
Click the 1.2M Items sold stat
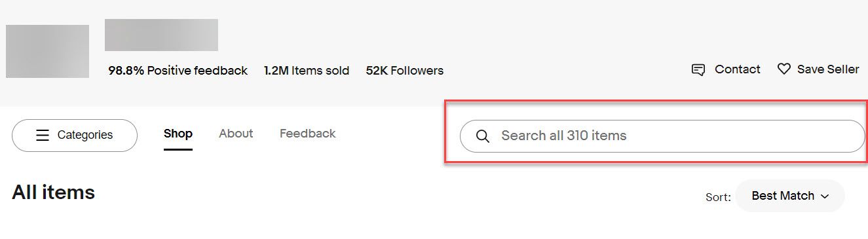pos(307,71)
